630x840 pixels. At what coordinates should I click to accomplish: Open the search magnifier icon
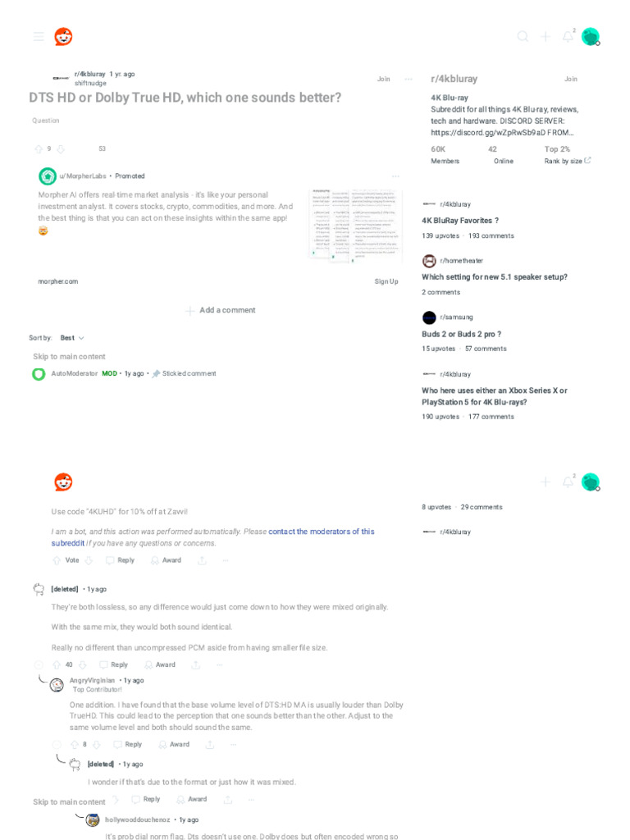pos(523,36)
